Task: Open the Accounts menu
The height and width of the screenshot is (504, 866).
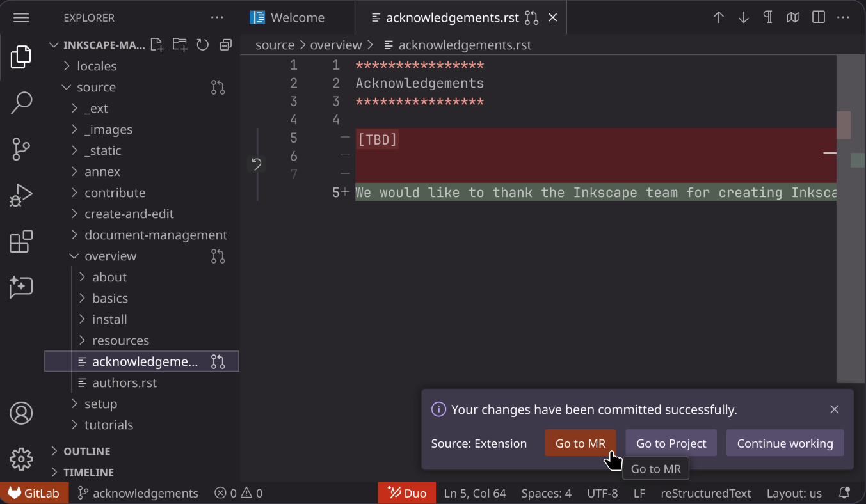Action: coord(21,413)
